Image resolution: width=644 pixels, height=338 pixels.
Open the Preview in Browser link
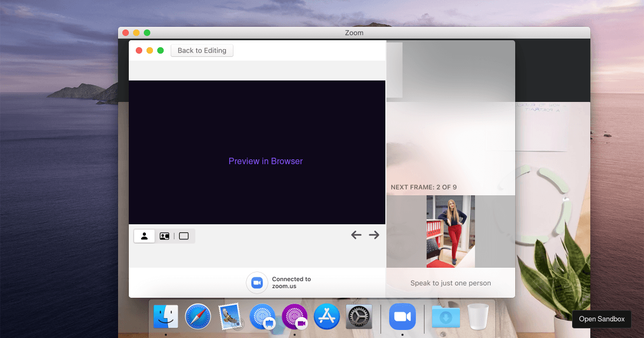[266, 161]
